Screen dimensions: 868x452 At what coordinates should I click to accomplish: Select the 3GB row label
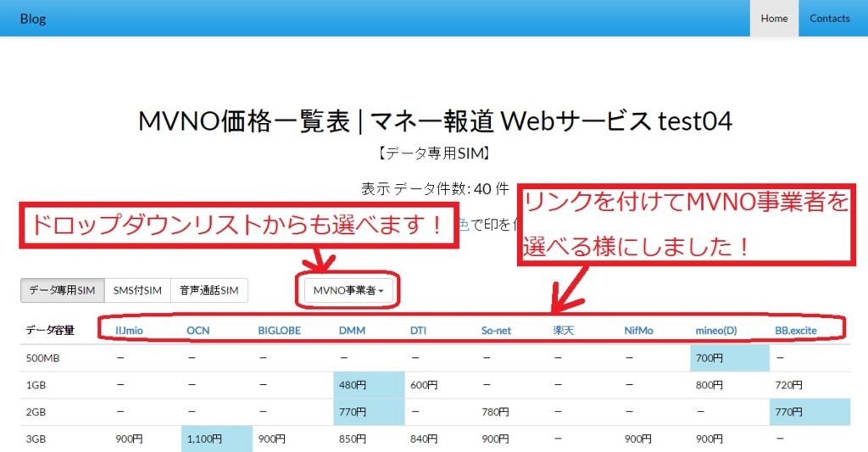tap(36, 438)
